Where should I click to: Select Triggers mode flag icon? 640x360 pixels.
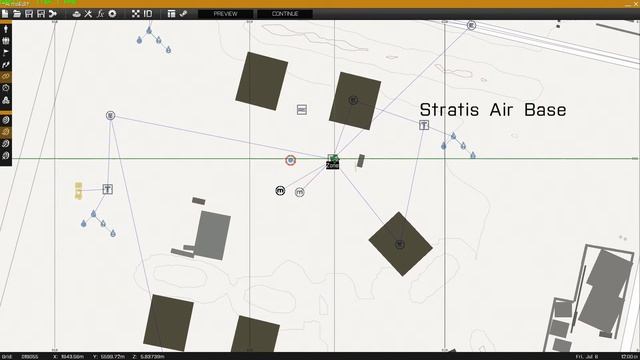(x=6, y=53)
